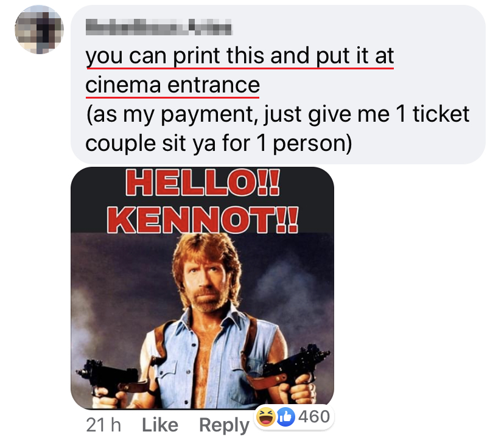Open the commenter's blurred name link

click(x=158, y=28)
